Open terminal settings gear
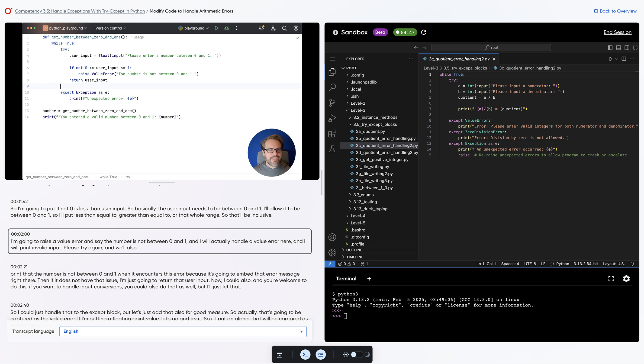Screen dimensions: 644x364 click(626, 279)
